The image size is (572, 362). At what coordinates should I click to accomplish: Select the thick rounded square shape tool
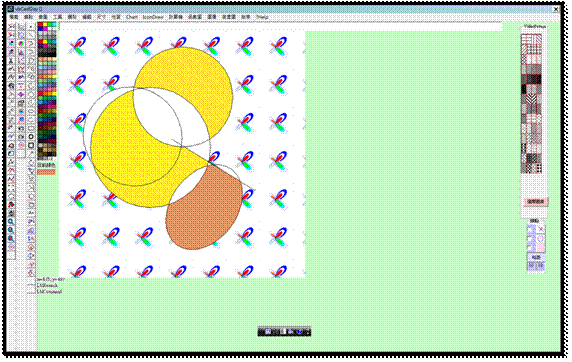point(31,146)
